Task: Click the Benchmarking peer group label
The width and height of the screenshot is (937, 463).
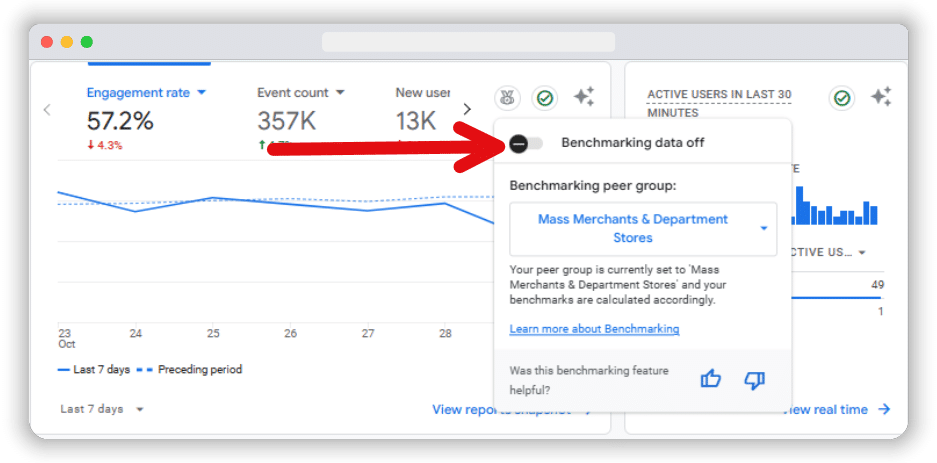Action: tap(593, 185)
